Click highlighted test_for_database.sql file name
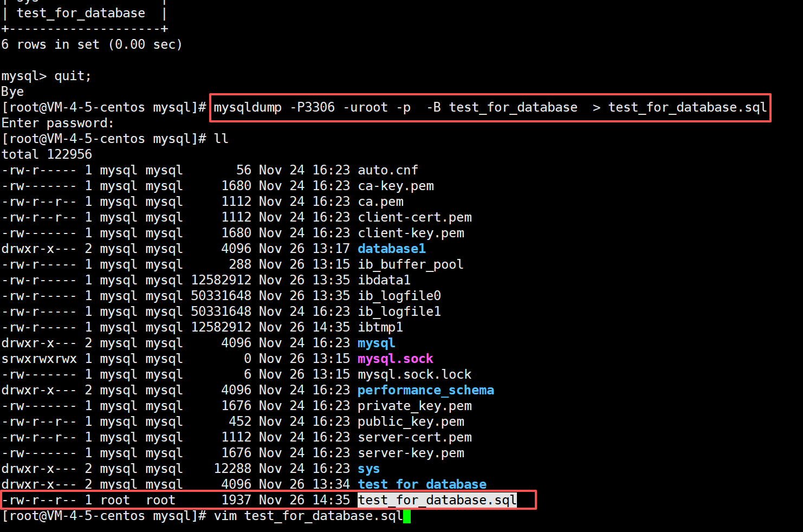 437,500
